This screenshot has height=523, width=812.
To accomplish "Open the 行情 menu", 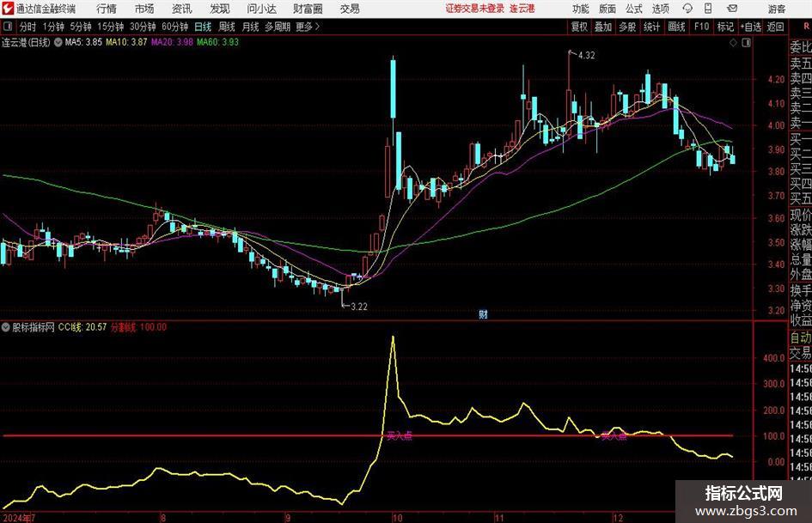I will tap(107, 9).
